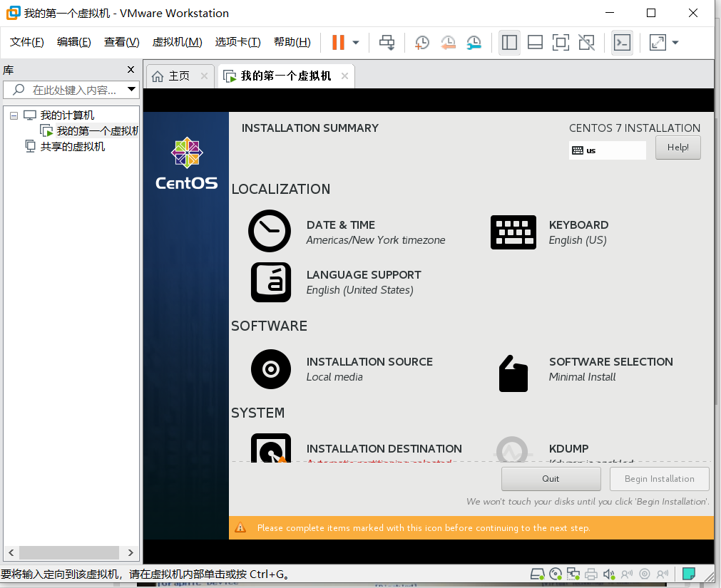Toggle the console view button

click(x=622, y=43)
